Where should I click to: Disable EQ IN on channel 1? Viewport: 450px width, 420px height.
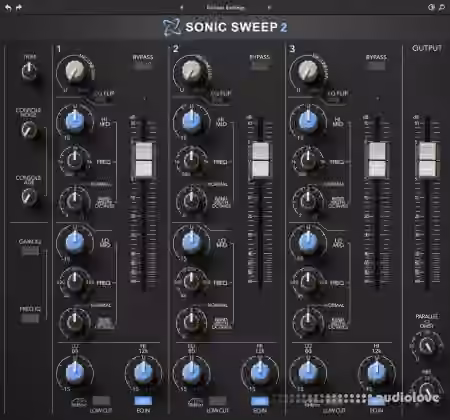pyautogui.click(x=143, y=401)
